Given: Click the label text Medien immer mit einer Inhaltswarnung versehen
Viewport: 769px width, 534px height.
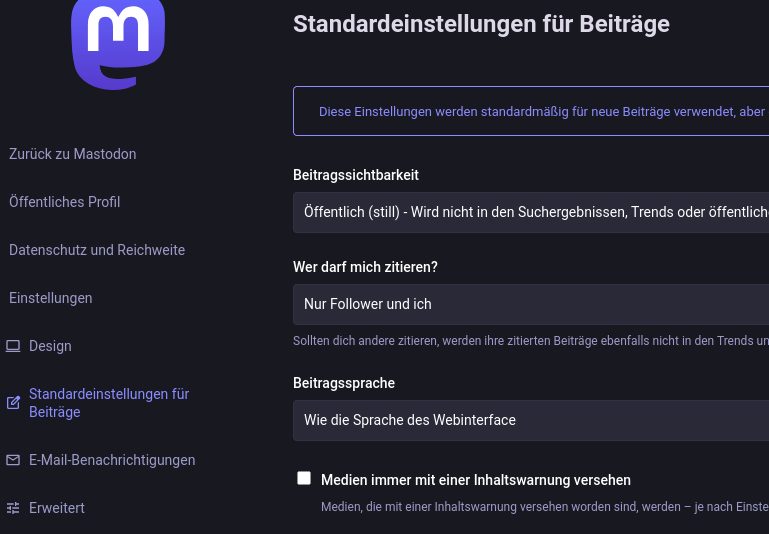Looking at the screenshot, I should (x=476, y=480).
